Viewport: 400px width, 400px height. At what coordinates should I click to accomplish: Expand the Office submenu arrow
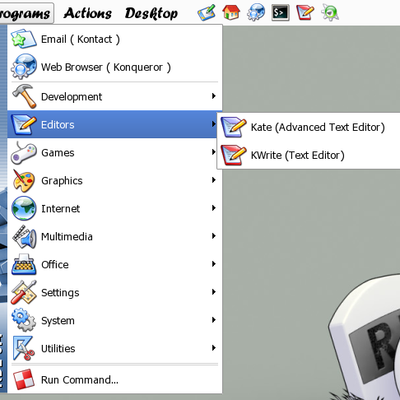coord(214,264)
